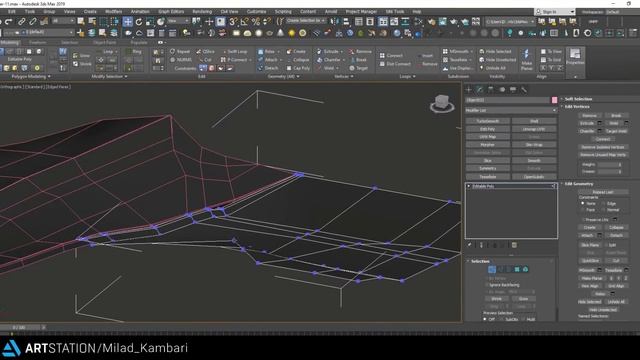Click the pink object color swatch
Image resolution: width=640 pixels, height=360 pixels.
click(554, 100)
